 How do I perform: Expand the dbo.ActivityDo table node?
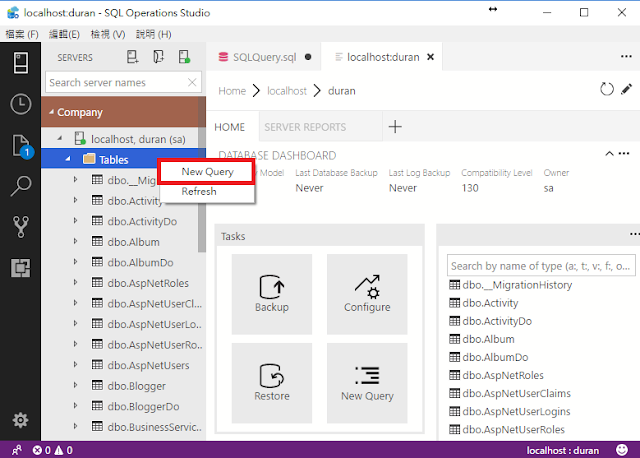coord(76,221)
